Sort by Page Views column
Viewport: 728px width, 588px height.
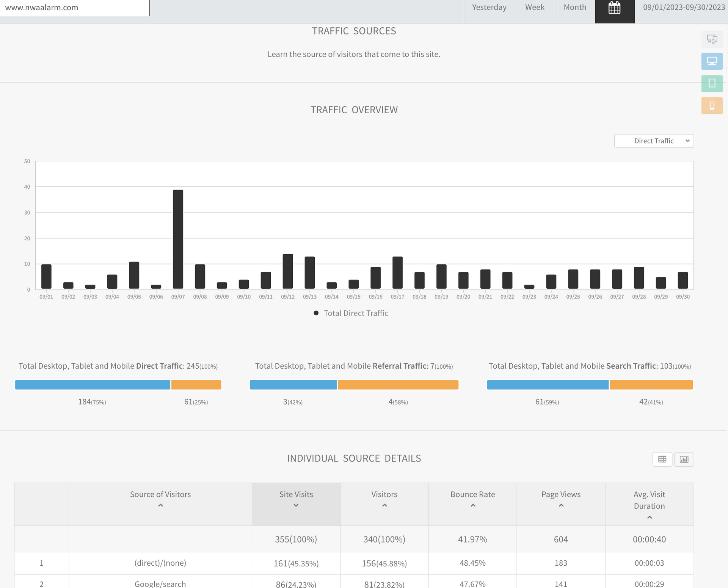tap(561, 494)
